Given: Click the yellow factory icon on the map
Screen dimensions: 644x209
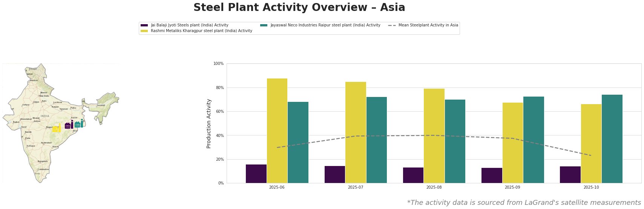Looking at the screenshot, I should pos(57,128).
